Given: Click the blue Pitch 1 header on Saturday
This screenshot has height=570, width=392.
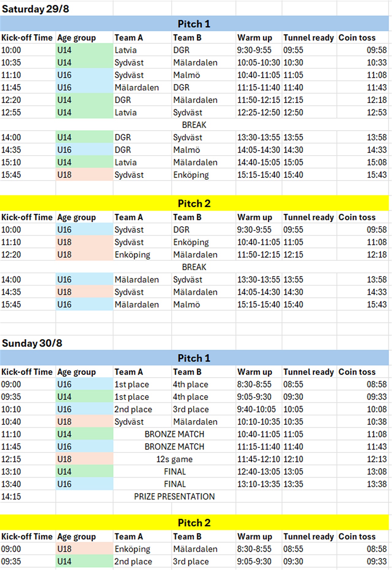Looking at the screenshot, I should tap(194, 24).
